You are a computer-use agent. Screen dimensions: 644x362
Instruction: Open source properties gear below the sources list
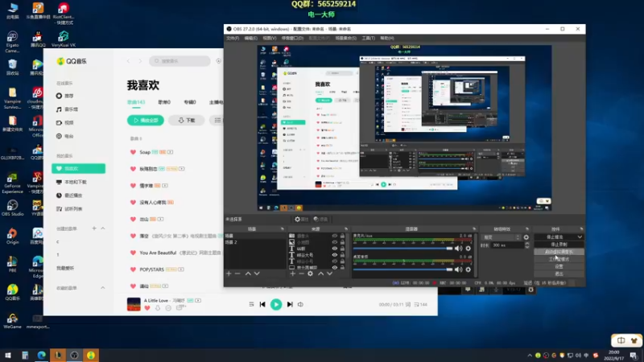point(310,274)
